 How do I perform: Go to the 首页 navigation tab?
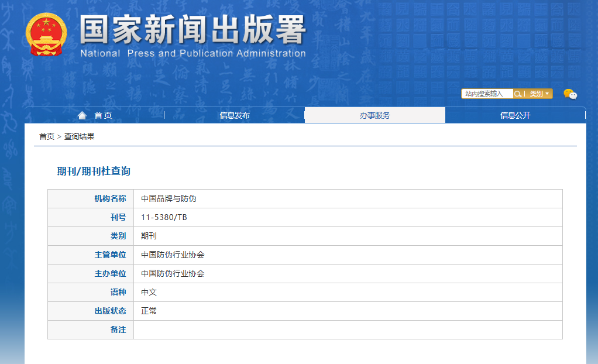(103, 115)
